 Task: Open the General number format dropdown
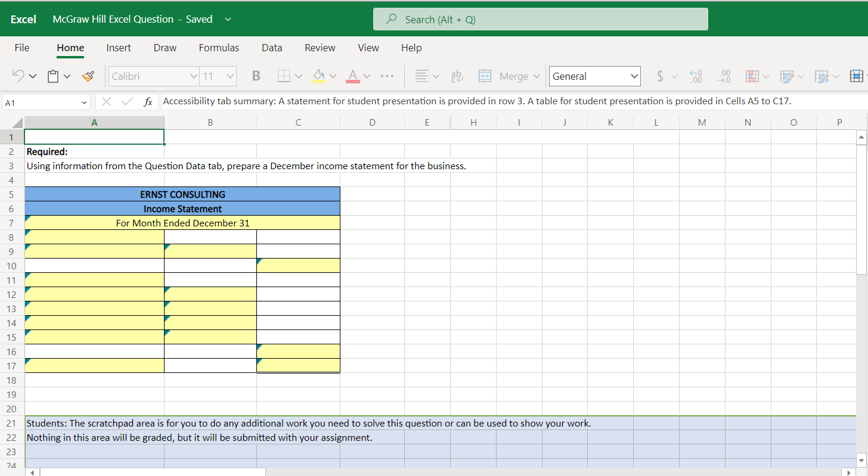coord(594,76)
